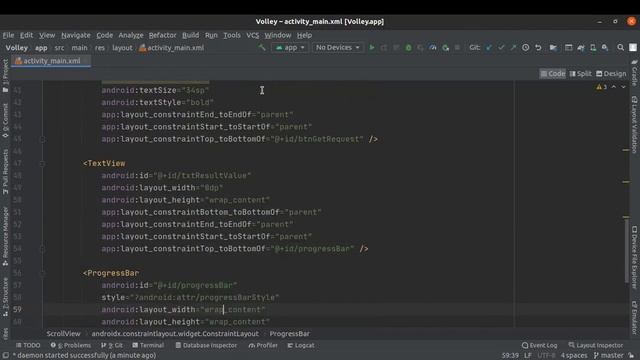Click the res folder breadcrumb
The image size is (640, 360).
[100, 48]
